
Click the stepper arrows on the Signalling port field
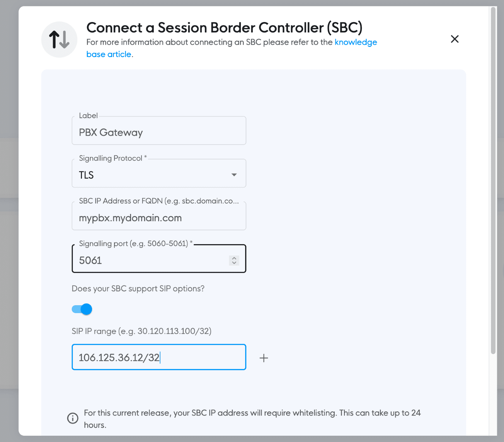pyautogui.click(x=234, y=260)
